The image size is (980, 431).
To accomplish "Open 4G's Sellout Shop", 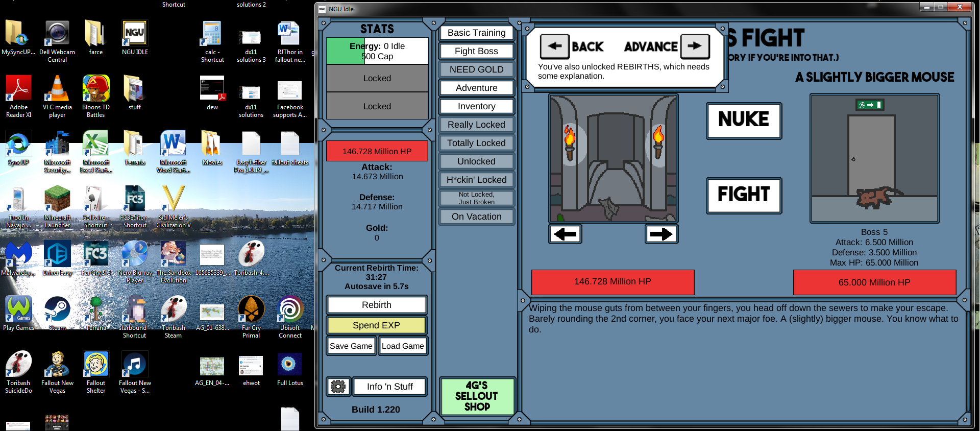I will (x=477, y=396).
